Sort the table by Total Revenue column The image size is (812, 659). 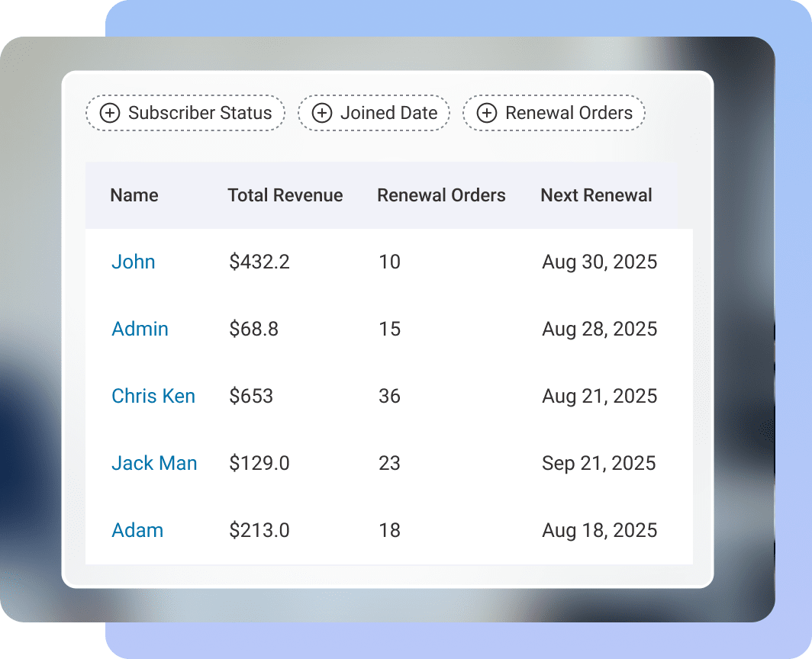click(x=285, y=195)
